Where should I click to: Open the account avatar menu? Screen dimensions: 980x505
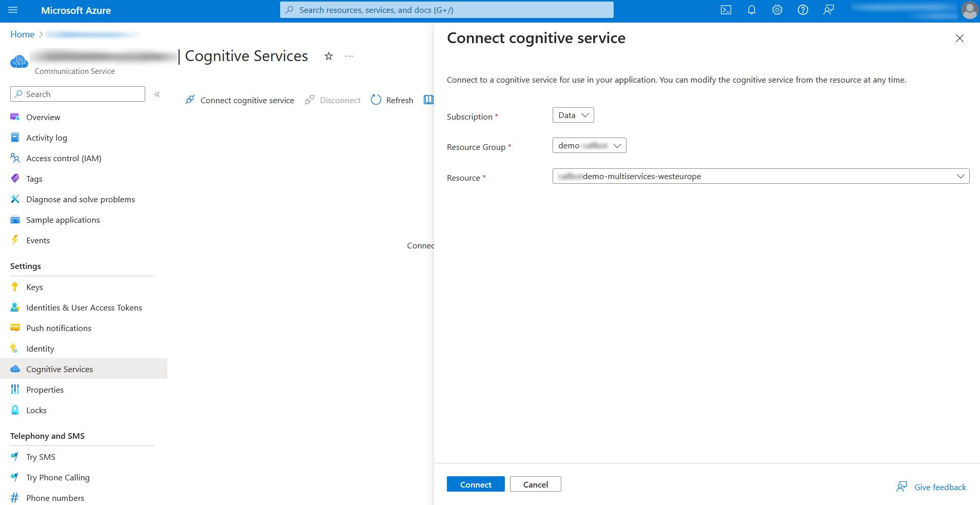click(969, 10)
